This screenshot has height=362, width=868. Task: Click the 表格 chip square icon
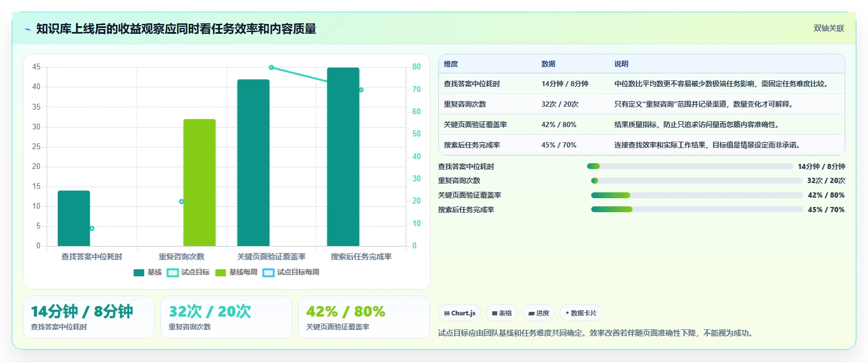494,313
